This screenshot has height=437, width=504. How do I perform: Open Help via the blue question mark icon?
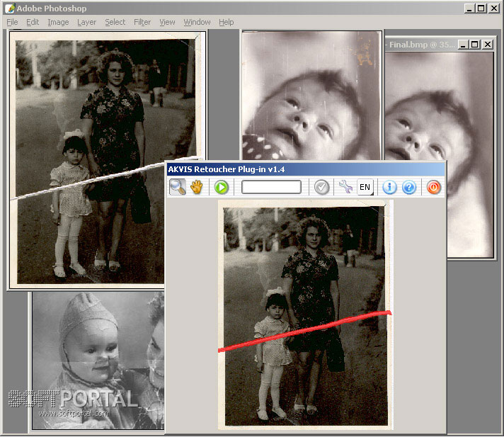click(409, 187)
